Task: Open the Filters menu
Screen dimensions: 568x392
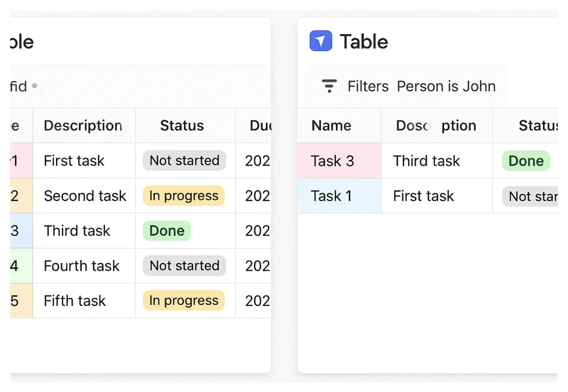Action: (x=368, y=86)
